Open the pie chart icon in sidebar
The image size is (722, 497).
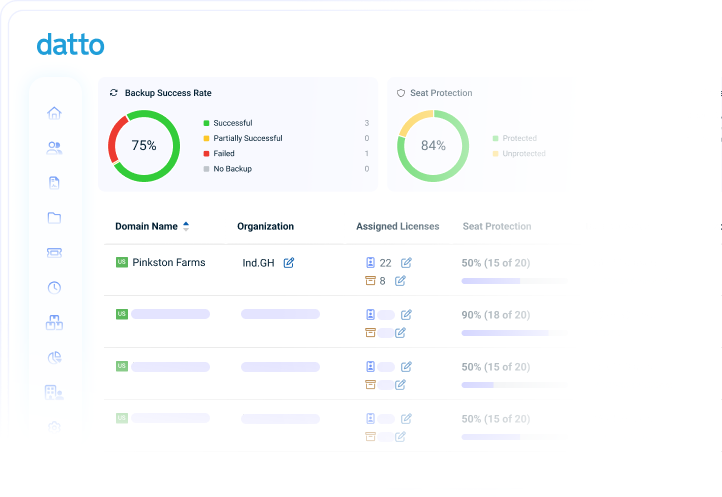click(x=54, y=357)
